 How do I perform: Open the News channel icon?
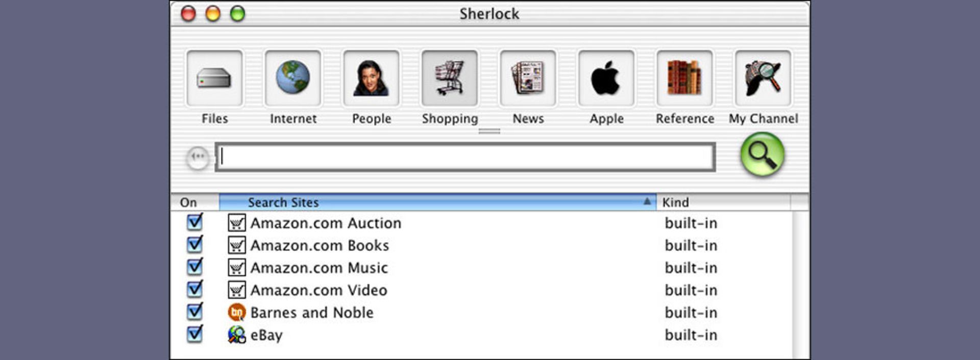pos(528,79)
